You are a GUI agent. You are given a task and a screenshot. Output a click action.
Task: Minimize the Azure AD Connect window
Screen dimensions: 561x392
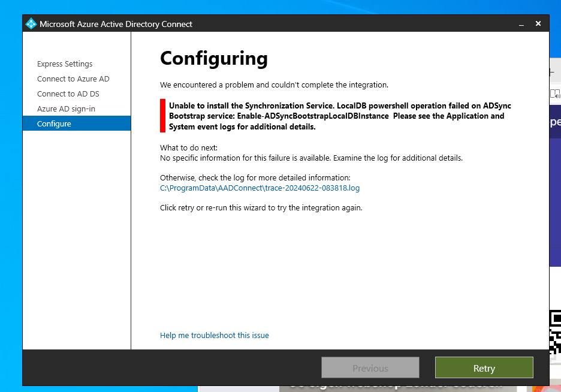521,24
